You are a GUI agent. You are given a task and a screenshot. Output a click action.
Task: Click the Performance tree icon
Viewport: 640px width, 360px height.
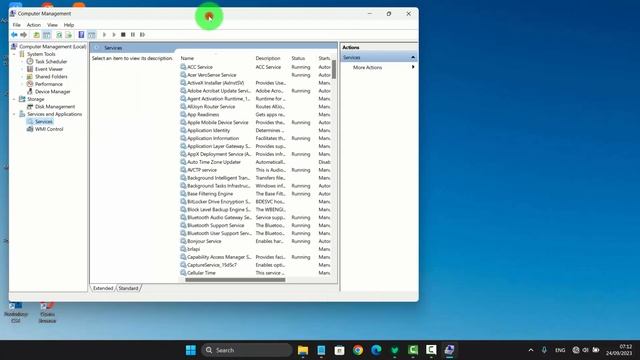pos(30,84)
